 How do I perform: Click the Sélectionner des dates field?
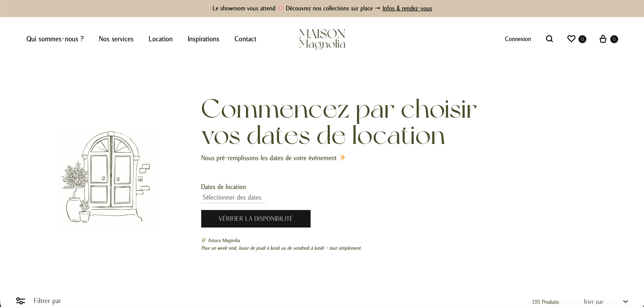233,197
